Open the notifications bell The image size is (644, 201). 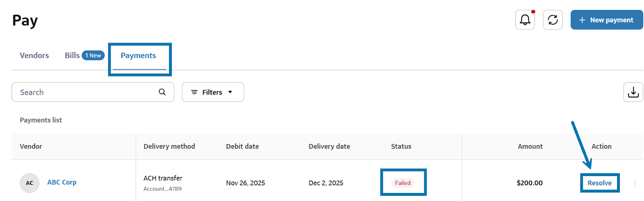tap(525, 20)
